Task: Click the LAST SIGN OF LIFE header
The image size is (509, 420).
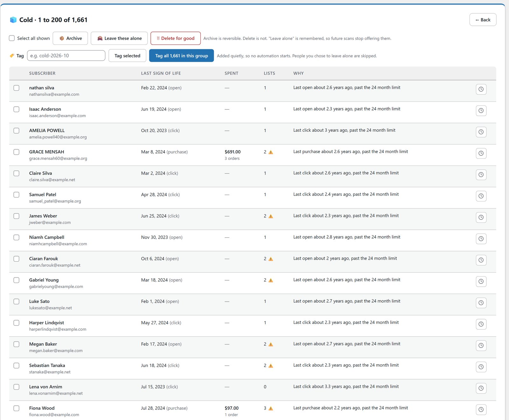Action: click(x=161, y=73)
